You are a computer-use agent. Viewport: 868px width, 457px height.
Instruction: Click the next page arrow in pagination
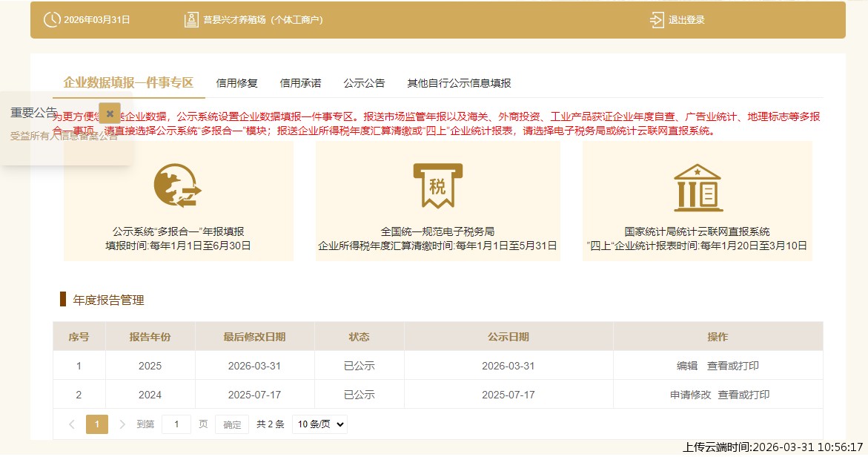[x=122, y=424]
